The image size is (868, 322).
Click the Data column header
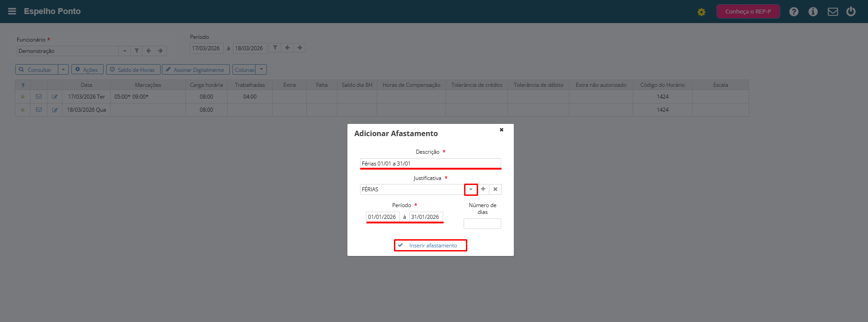(x=86, y=85)
